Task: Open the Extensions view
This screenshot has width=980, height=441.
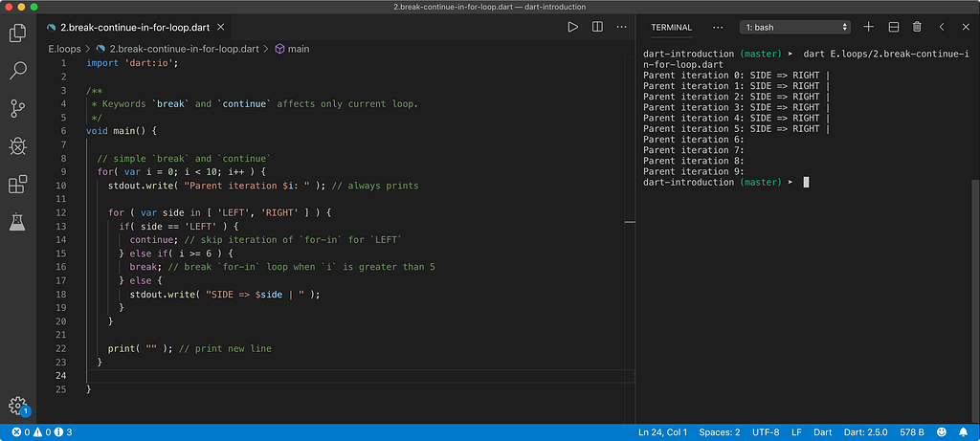Action: pyautogui.click(x=17, y=185)
